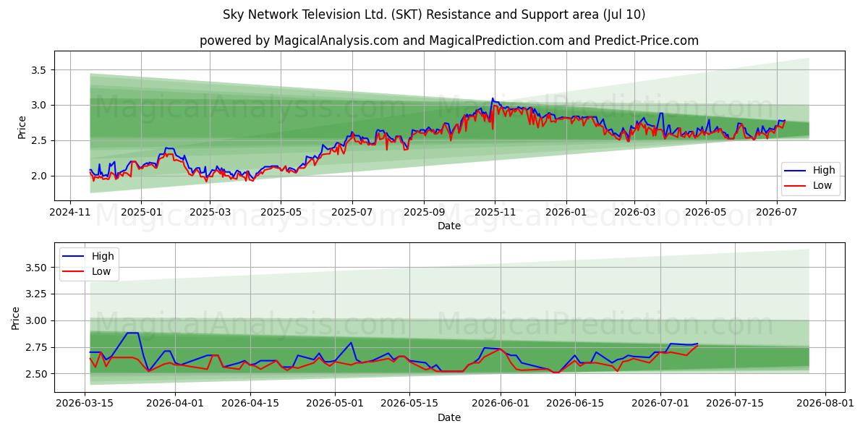The image size is (868, 434).
Task: Click the '2025-09' x-axis label
Action: [x=424, y=213]
